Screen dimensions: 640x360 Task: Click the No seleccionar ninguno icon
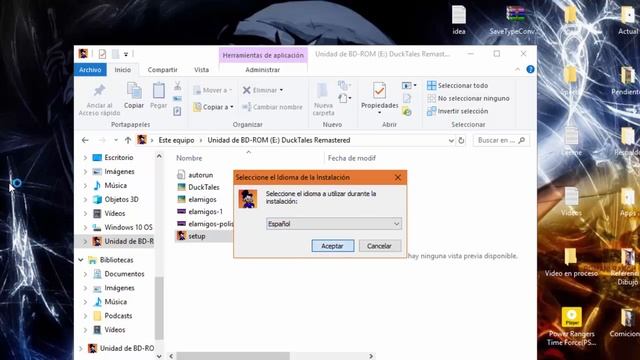pyautogui.click(x=431, y=98)
